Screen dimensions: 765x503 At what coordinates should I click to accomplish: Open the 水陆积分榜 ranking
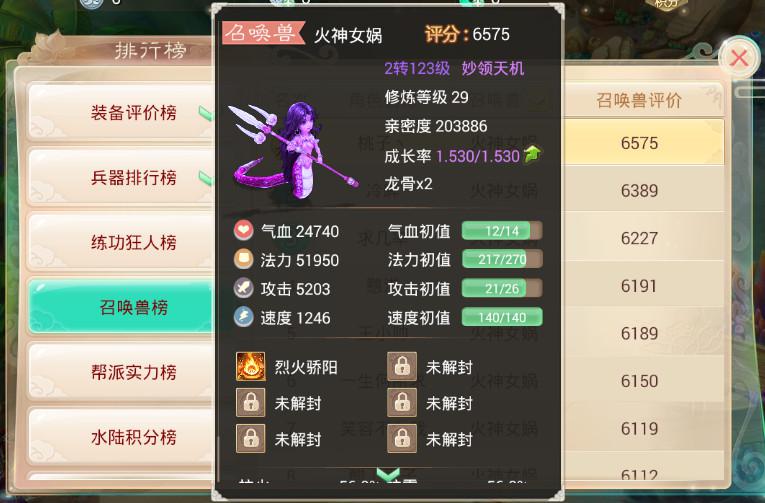tap(121, 437)
